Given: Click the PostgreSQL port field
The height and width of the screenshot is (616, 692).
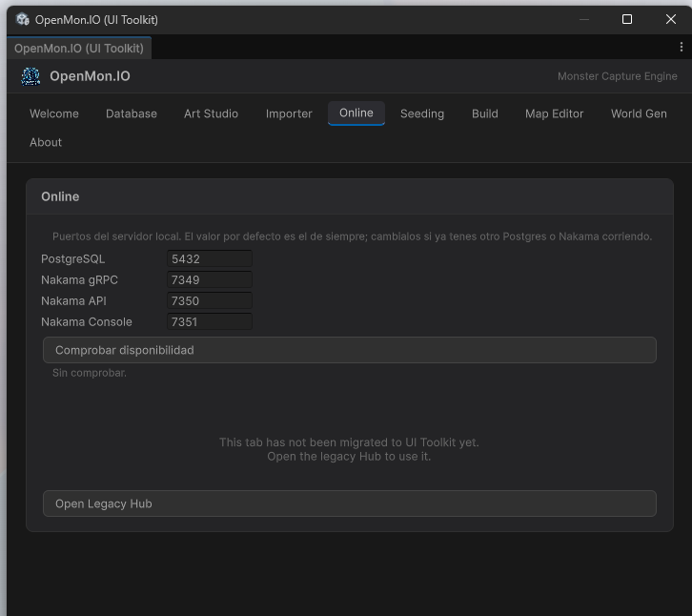Looking at the screenshot, I should click(x=210, y=258).
